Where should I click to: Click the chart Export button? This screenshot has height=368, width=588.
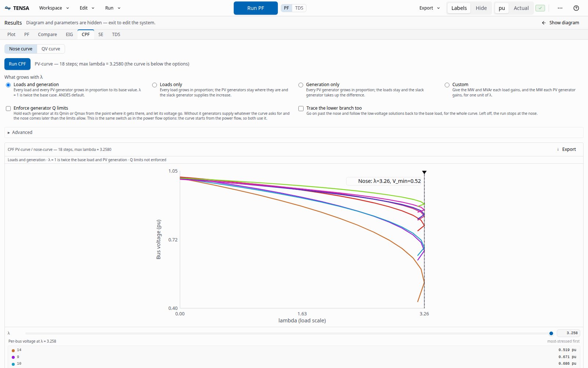click(x=566, y=149)
